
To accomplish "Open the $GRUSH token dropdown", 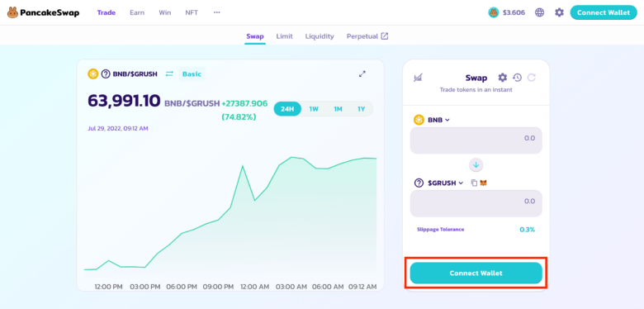I will [x=438, y=183].
